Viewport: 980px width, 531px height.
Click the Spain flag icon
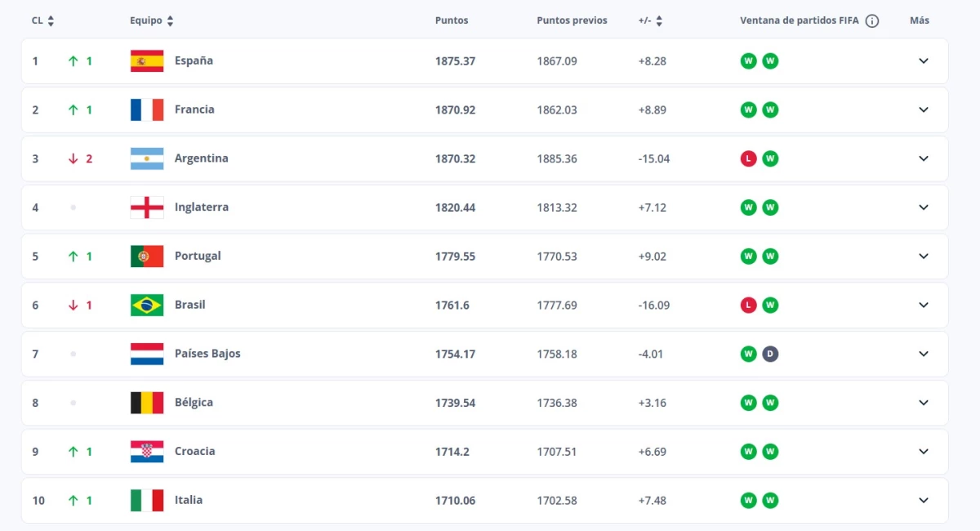coord(147,61)
